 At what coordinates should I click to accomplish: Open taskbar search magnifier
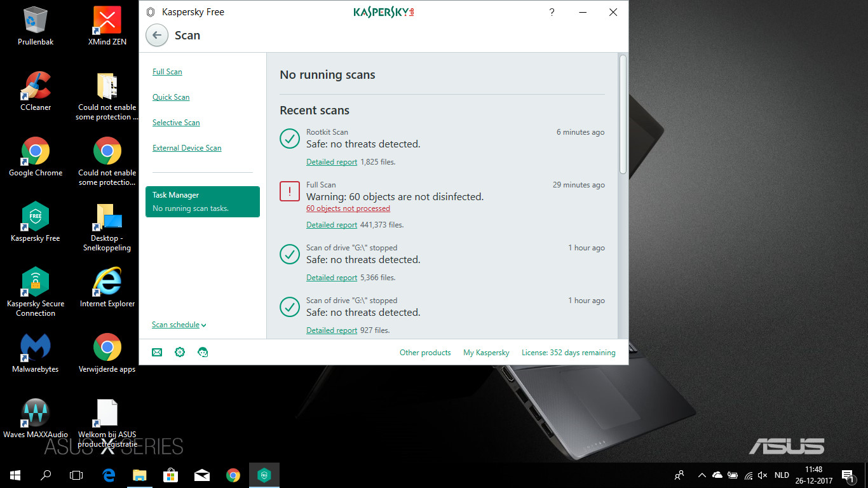coord(46,475)
